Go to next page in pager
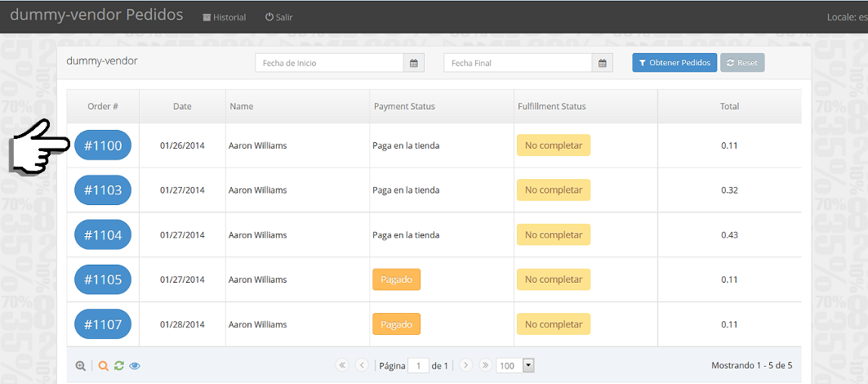The width and height of the screenshot is (868, 384). [466, 365]
